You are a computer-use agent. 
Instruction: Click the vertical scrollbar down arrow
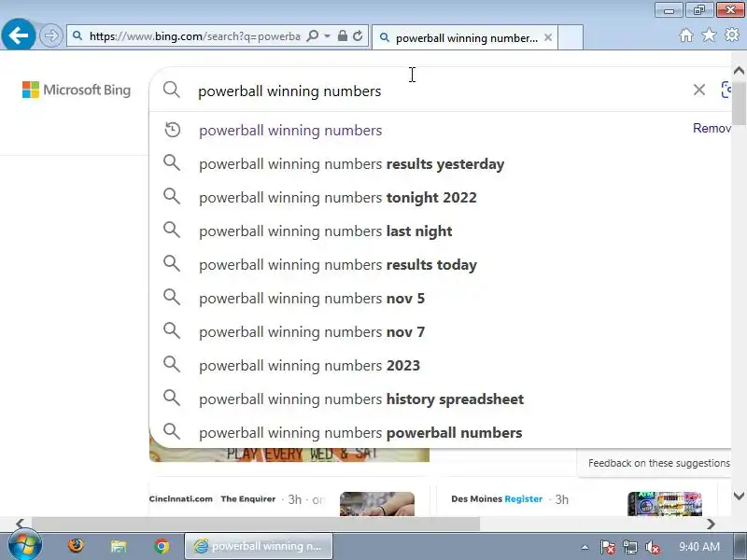(739, 496)
